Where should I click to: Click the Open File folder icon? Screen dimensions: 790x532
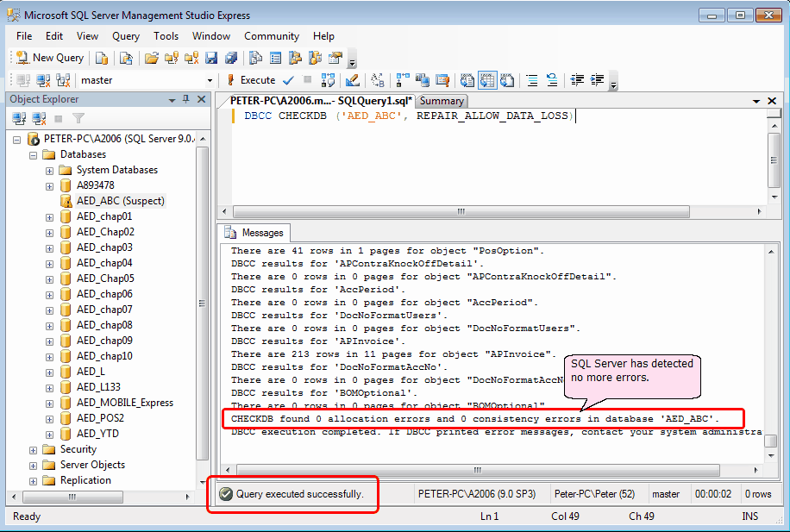(x=151, y=58)
